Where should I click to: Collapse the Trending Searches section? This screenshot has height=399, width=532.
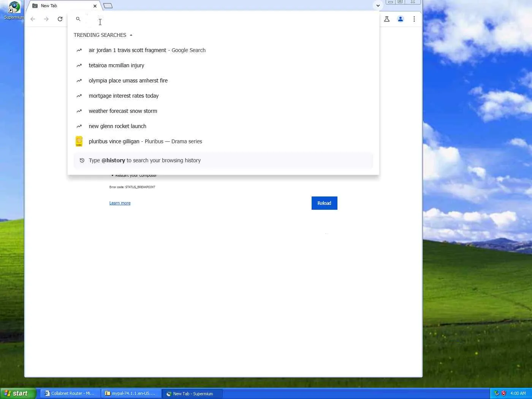point(131,35)
